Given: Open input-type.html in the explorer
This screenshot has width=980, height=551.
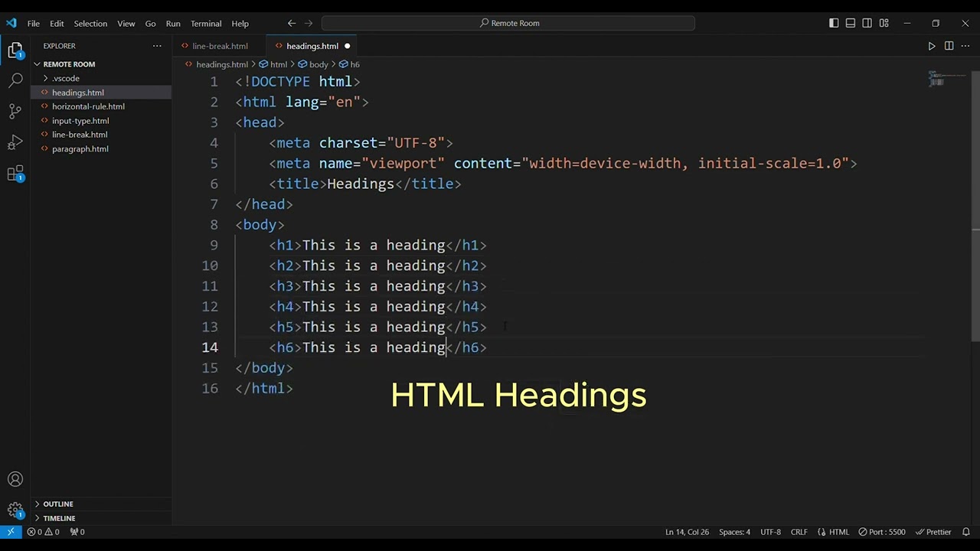Looking at the screenshot, I should [x=101, y=121].
